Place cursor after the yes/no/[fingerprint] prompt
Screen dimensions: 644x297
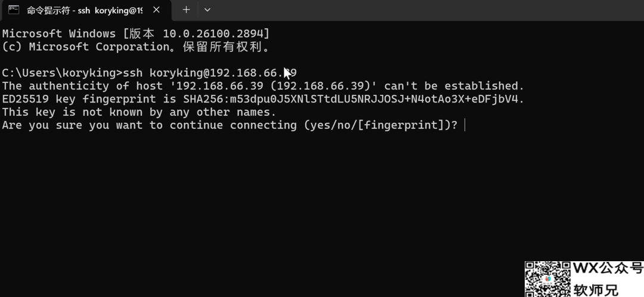pyautogui.click(x=464, y=125)
